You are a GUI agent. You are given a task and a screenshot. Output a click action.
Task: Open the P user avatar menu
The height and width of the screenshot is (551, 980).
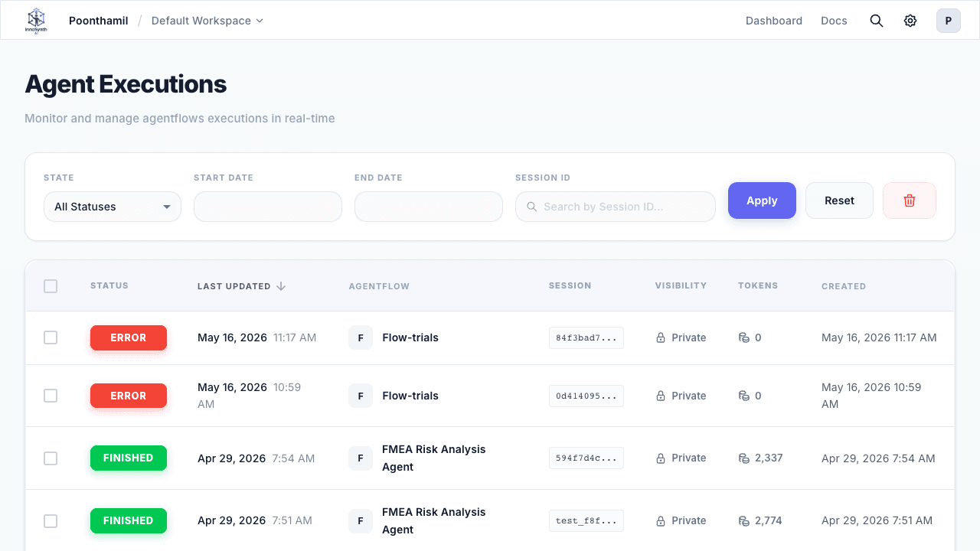click(x=949, y=21)
